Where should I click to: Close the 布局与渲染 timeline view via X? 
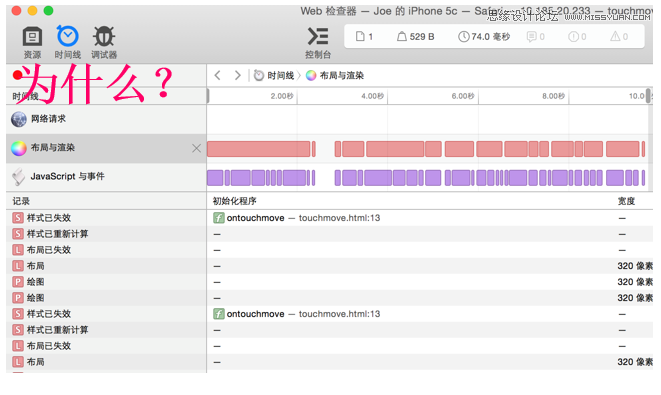pos(196,148)
